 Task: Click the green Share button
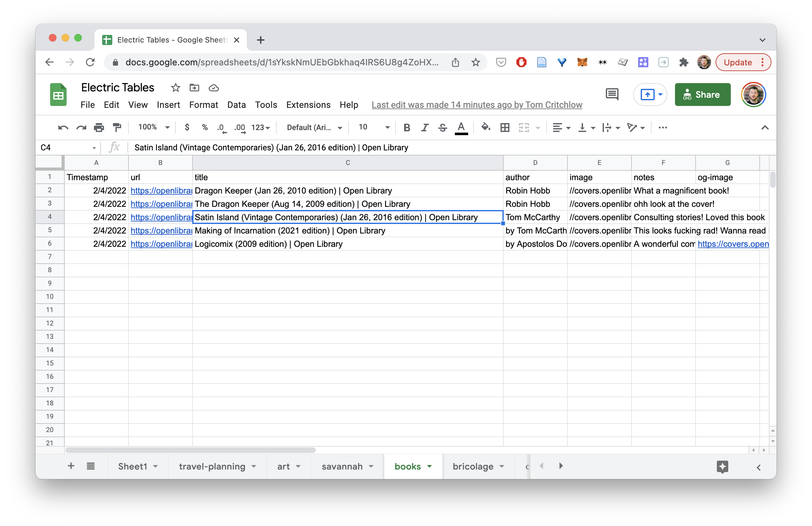point(703,95)
